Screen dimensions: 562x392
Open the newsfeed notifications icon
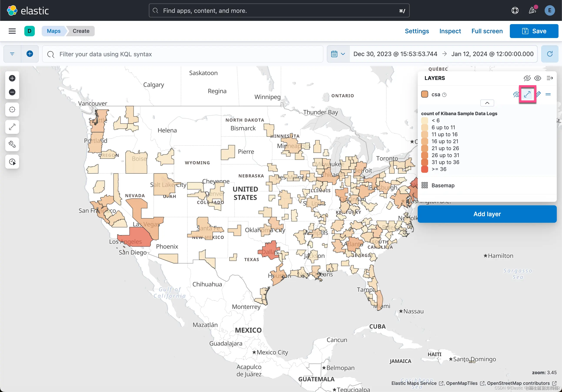532,10
